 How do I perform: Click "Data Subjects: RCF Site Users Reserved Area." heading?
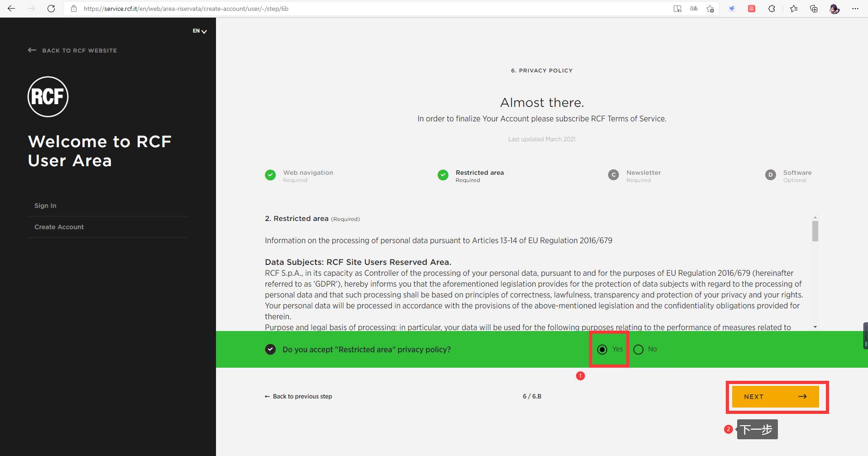click(358, 262)
